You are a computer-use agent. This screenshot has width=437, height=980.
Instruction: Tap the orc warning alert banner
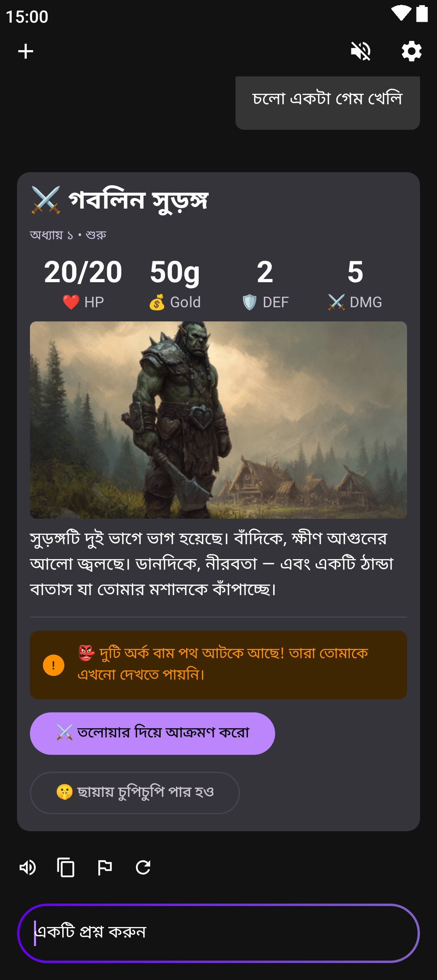(218, 665)
